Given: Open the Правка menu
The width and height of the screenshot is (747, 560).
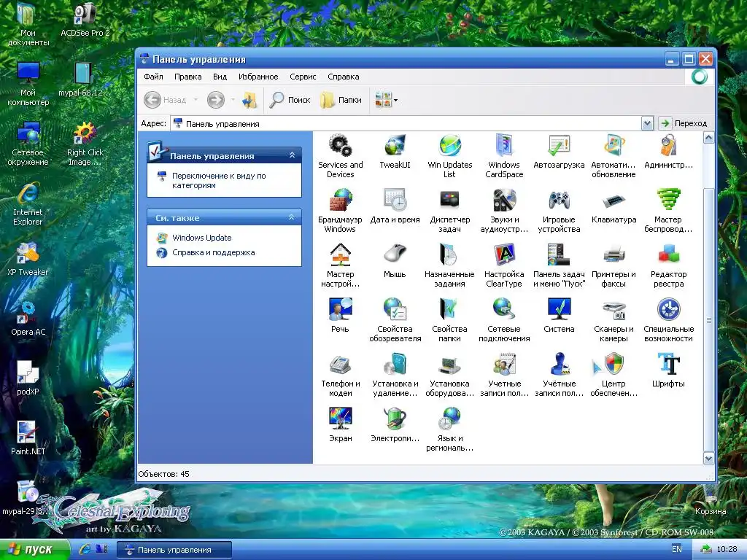Looking at the screenshot, I should (x=187, y=77).
